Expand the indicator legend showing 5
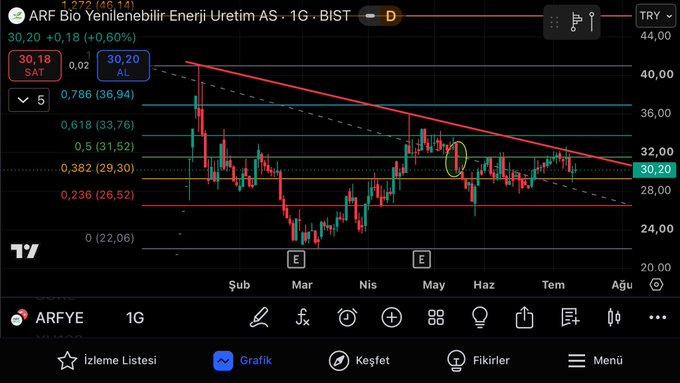 pos(29,100)
